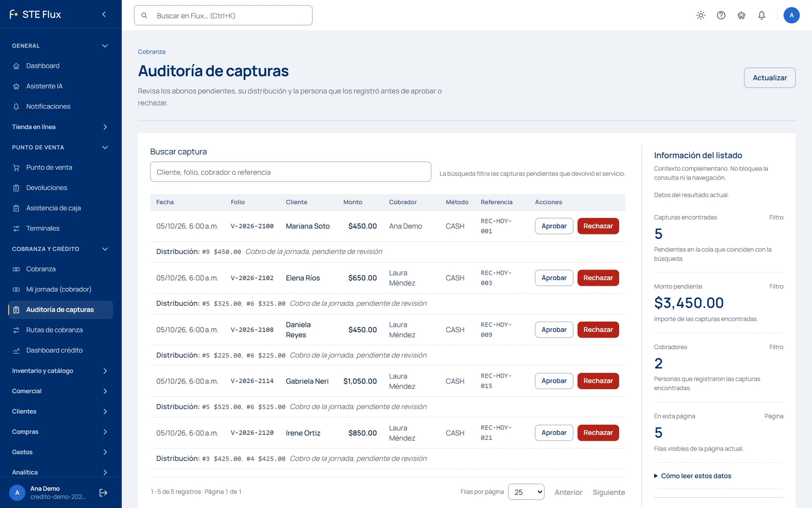
Task: Expand Tienda en línea section
Action: 61,127
